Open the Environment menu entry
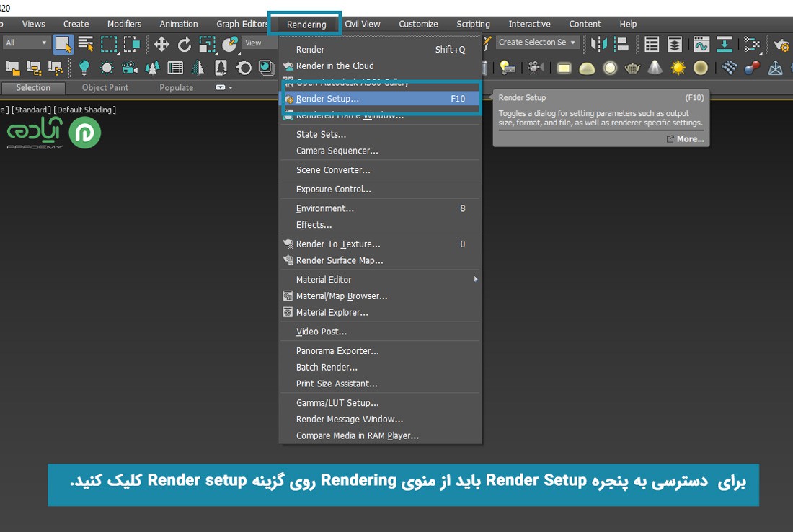793x532 pixels. tap(380, 208)
